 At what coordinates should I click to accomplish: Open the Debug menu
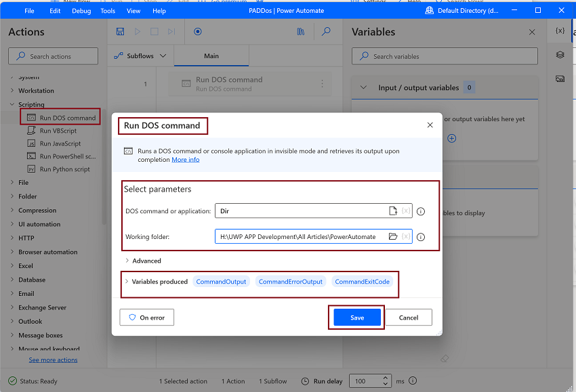(81, 11)
